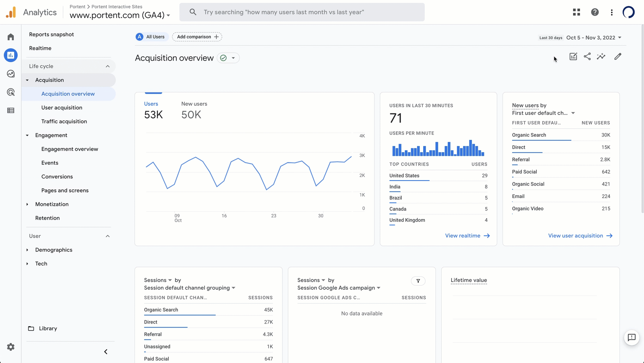Click the View realtime link
This screenshot has width=644, height=363.
(x=468, y=236)
